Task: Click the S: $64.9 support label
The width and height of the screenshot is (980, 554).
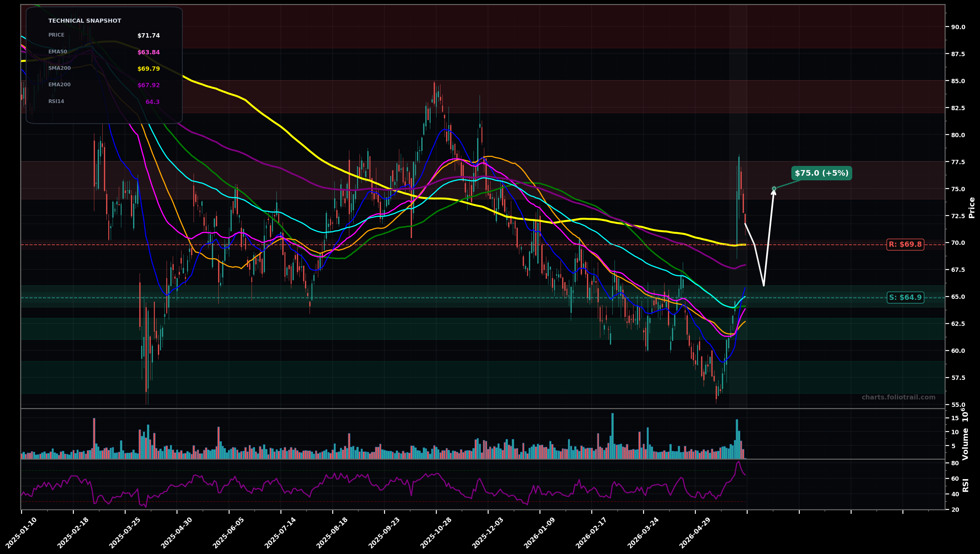Action: (x=905, y=297)
